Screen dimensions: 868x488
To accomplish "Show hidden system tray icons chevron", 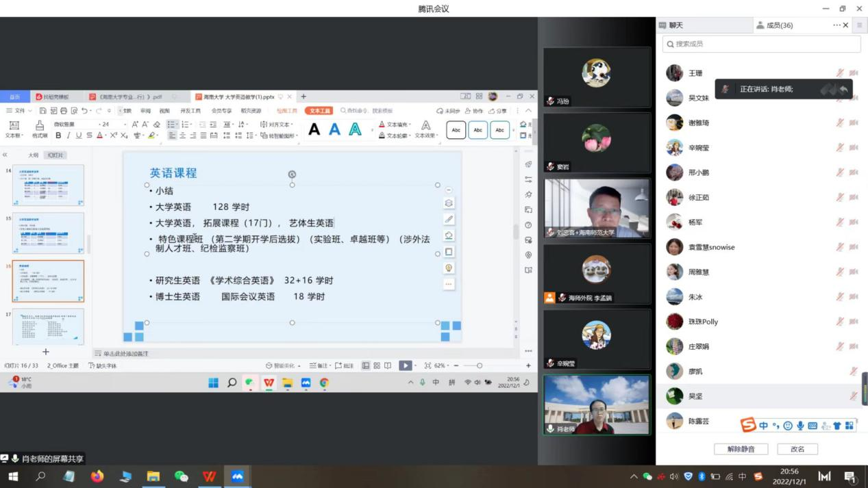I will (634, 476).
